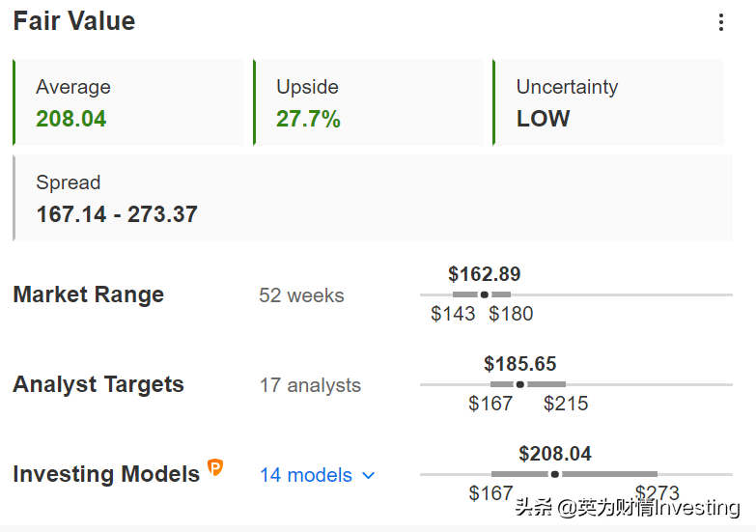Click the 17 analysts text
The height and width of the screenshot is (532, 756).
(310, 385)
